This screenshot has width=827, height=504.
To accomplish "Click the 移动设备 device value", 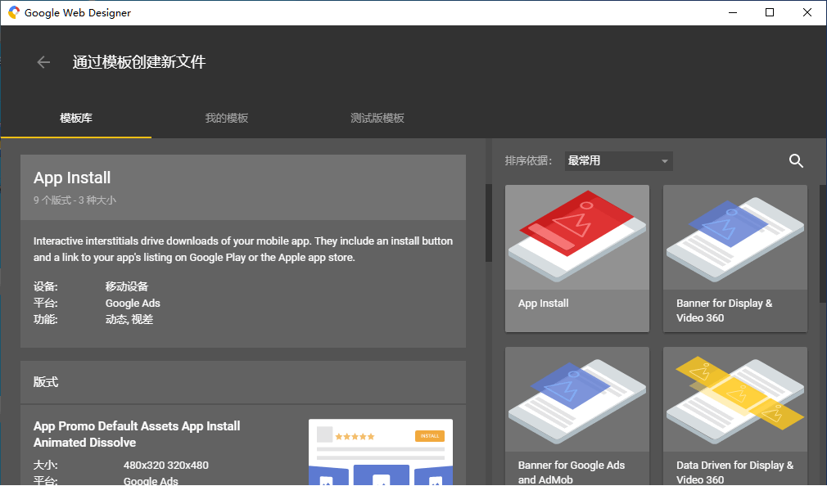I will point(127,287).
